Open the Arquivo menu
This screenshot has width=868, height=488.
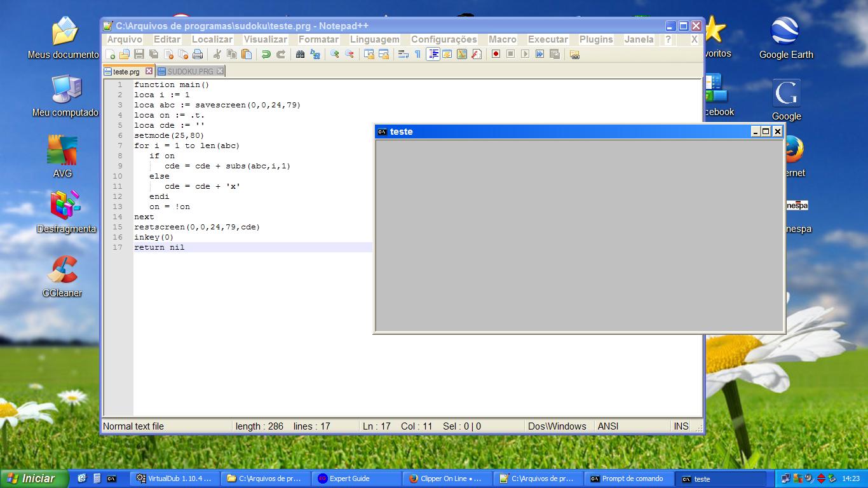(125, 39)
